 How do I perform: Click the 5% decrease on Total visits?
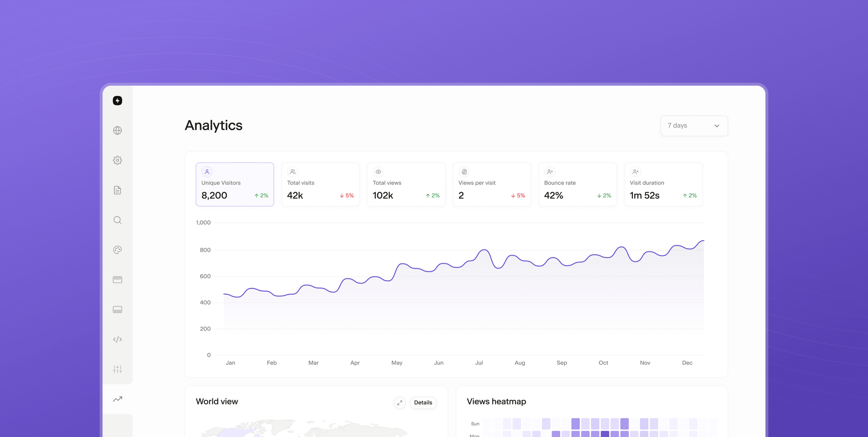point(347,196)
